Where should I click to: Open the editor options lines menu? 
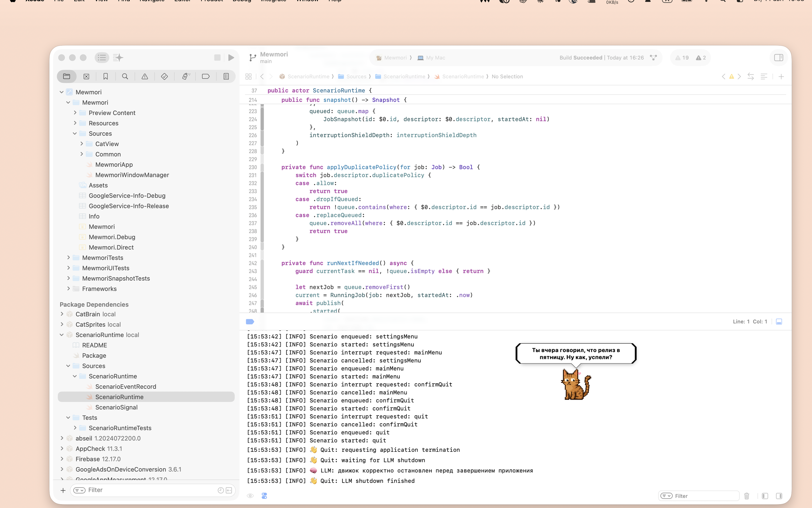tap(764, 77)
